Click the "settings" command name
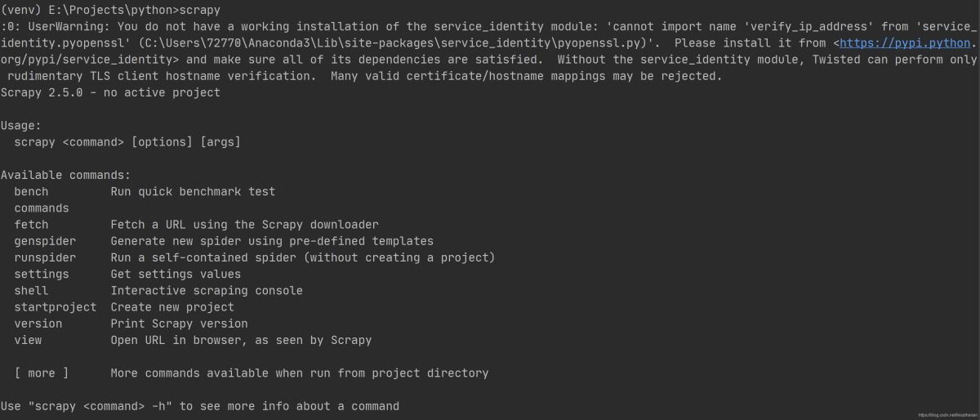 tap(42, 274)
